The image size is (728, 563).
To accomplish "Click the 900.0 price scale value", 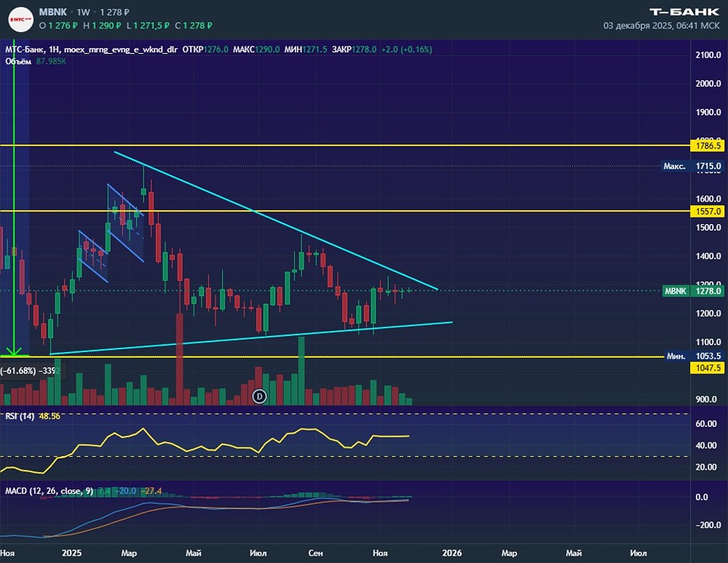I will click(706, 399).
